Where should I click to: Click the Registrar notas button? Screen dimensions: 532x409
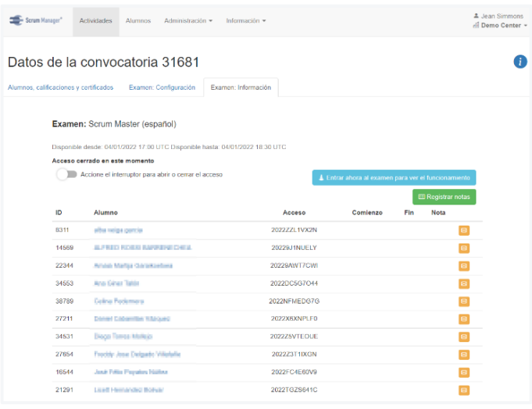[444, 197]
